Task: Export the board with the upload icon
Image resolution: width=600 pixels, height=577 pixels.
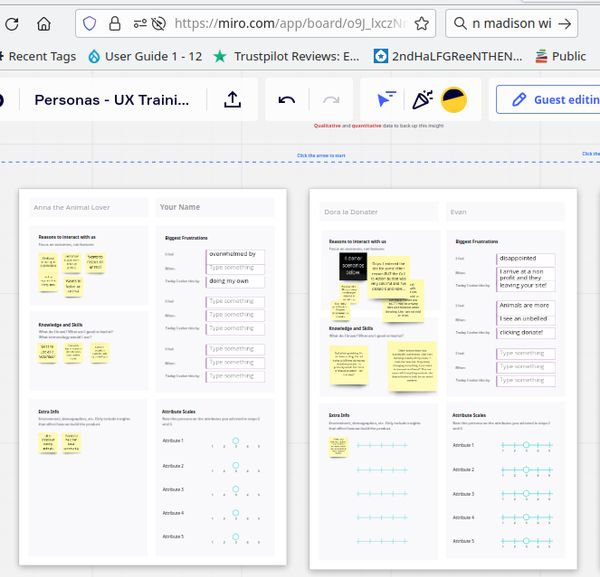Action: pos(232,100)
